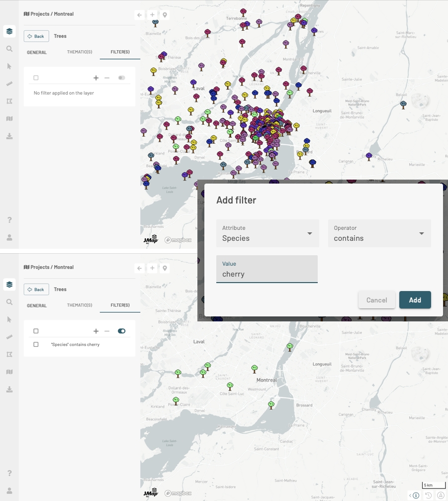This screenshot has width=448, height=501.
Task: Tick the checkbox beside "Species" contains cherry
Action: coord(36,344)
